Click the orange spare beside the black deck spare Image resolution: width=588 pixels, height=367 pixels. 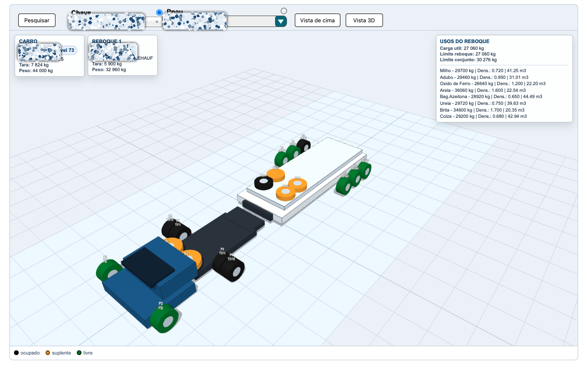277,175
